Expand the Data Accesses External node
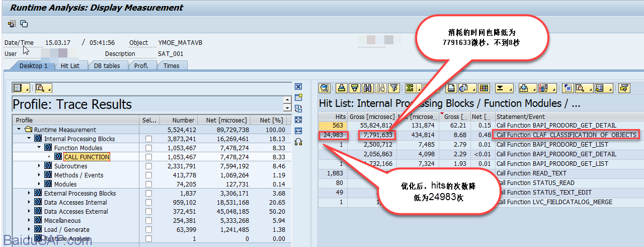The width and height of the screenshot is (644, 247). coord(29,211)
